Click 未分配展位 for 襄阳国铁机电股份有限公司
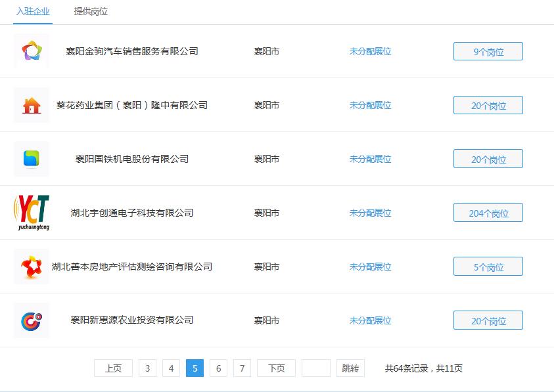 pyautogui.click(x=370, y=160)
